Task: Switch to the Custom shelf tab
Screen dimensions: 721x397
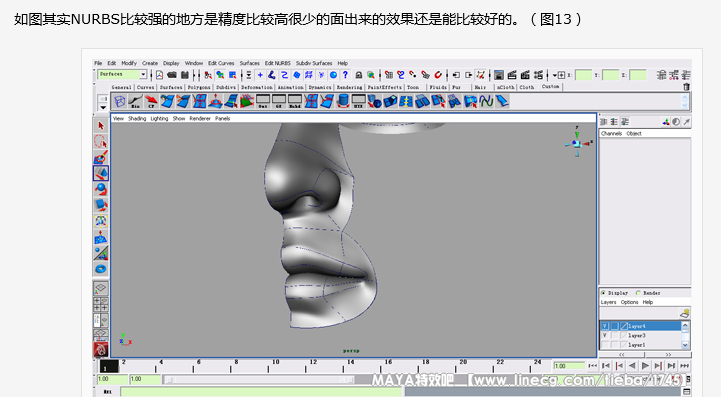Action: (550, 86)
